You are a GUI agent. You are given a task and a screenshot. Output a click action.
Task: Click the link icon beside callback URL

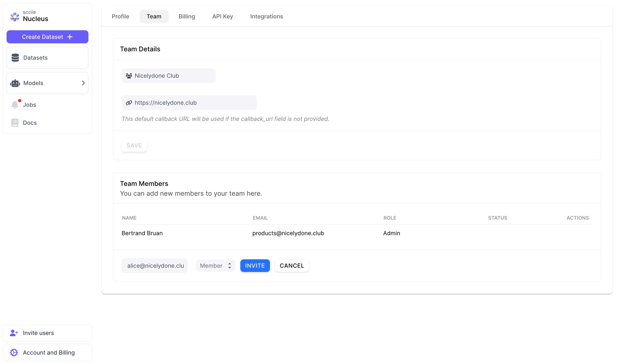129,103
